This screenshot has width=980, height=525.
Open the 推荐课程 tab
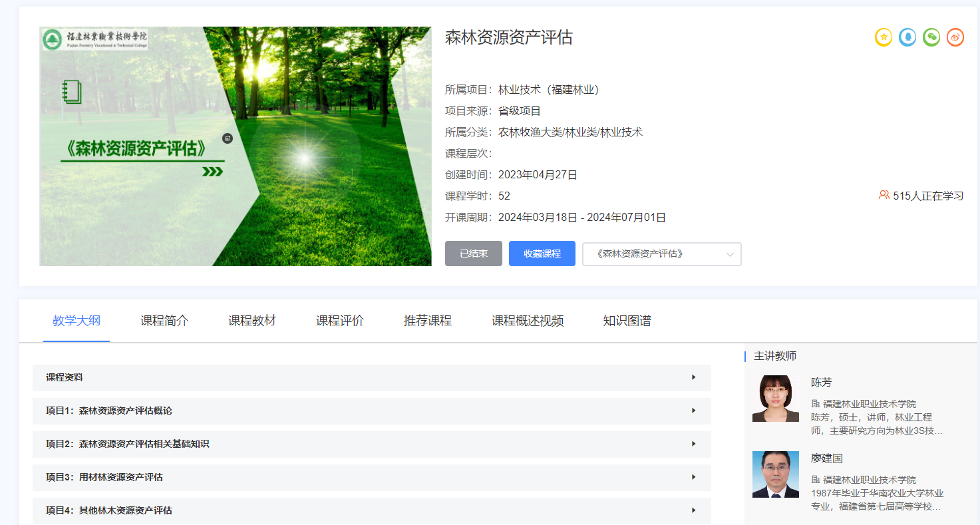tap(428, 321)
